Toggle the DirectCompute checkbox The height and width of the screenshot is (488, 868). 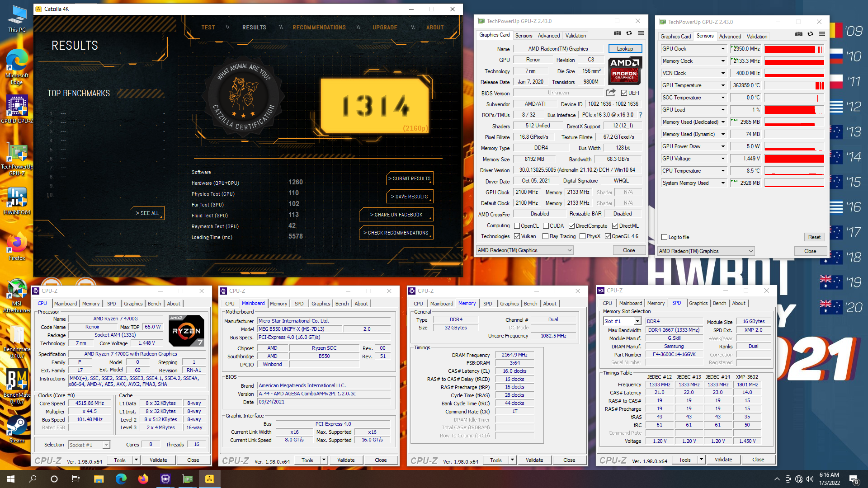pyautogui.click(x=571, y=226)
